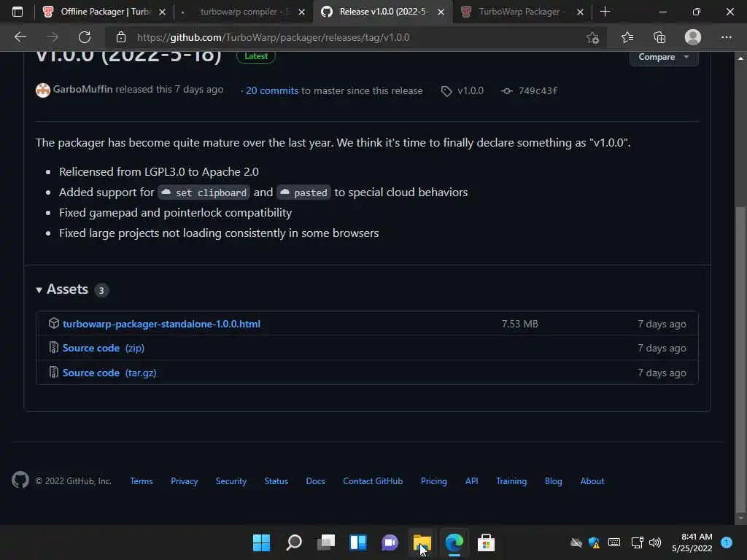Download Source code zip
The width and height of the screenshot is (747, 560).
[104, 348]
